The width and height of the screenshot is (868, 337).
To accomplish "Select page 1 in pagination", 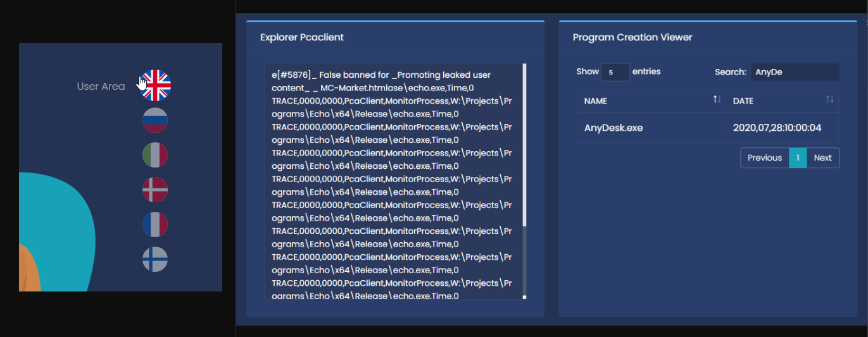I will pyautogui.click(x=798, y=157).
